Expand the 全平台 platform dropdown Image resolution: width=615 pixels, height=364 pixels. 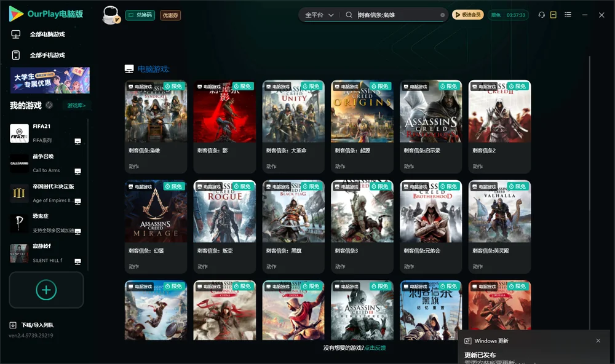tap(319, 15)
